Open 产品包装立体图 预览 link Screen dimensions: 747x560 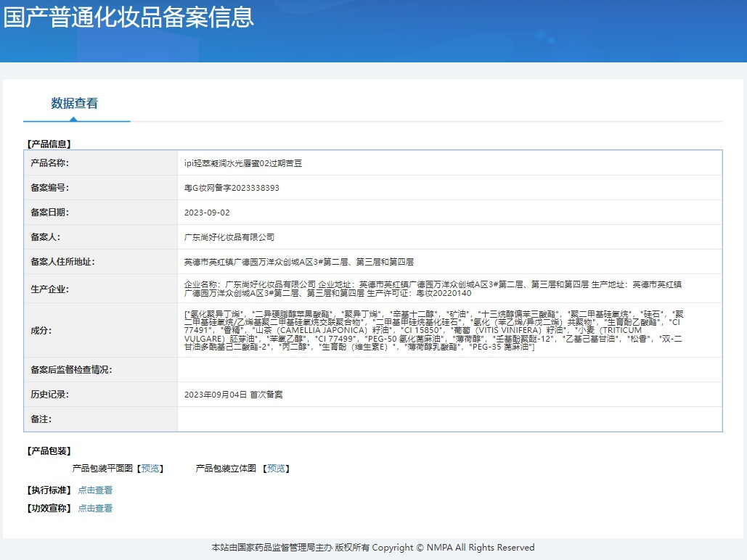pyautogui.click(x=277, y=469)
